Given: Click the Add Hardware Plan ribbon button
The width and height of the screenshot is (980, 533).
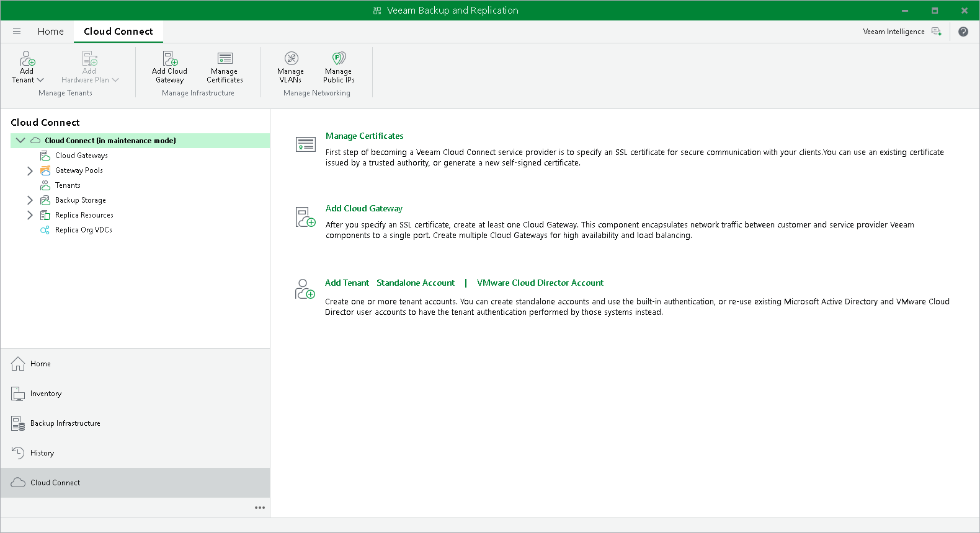Looking at the screenshot, I should pos(90,67).
